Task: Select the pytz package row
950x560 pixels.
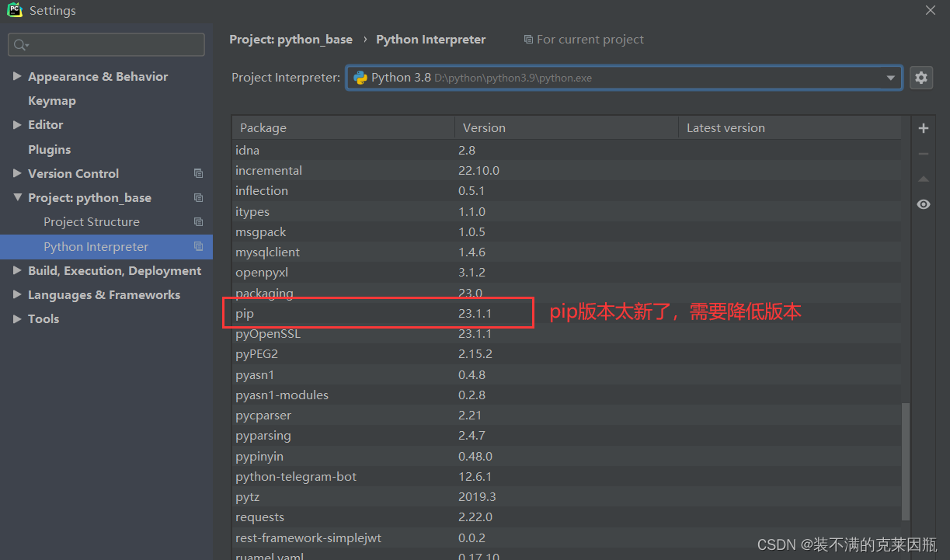Action: pos(566,496)
